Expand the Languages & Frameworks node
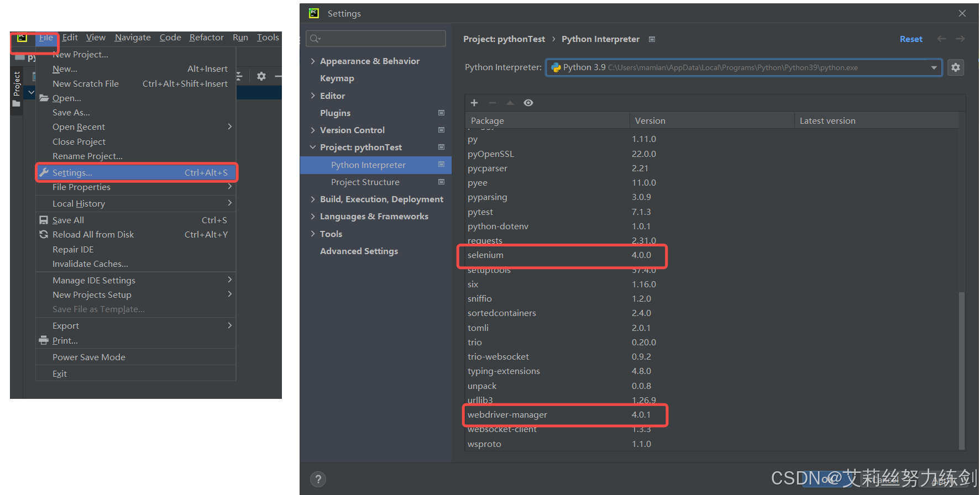This screenshot has height=495, width=980. [313, 216]
